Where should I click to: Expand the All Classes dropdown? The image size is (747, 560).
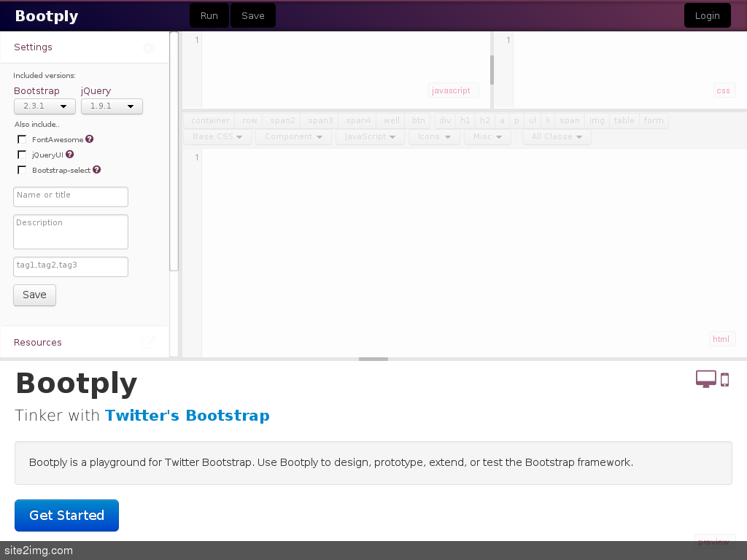[557, 136]
